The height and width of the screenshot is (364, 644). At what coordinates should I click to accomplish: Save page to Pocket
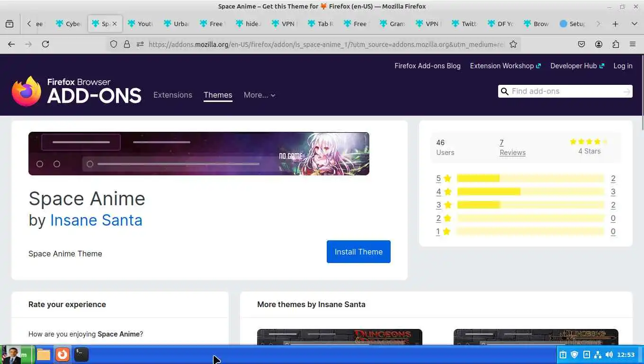[x=581, y=44]
